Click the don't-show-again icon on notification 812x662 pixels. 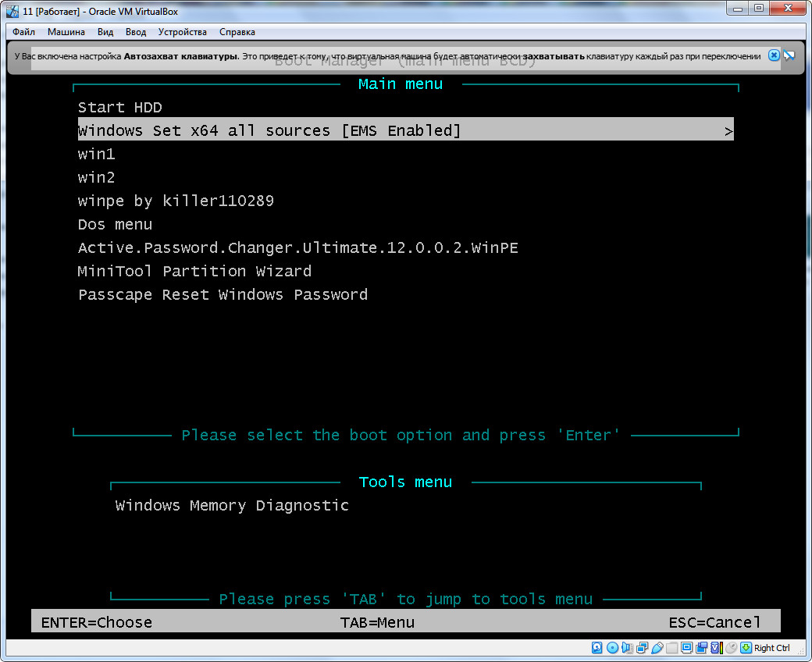(x=789, y=55)
